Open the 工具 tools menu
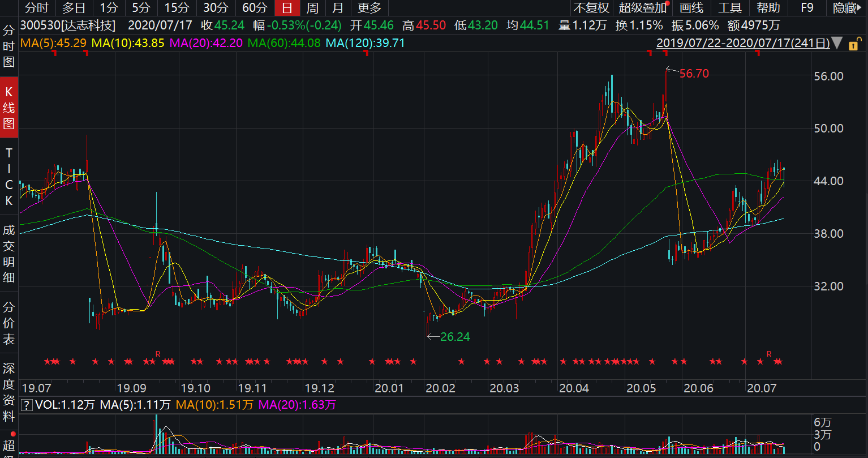The height and width of the screenshot is (458, 868). click(729, 8)
